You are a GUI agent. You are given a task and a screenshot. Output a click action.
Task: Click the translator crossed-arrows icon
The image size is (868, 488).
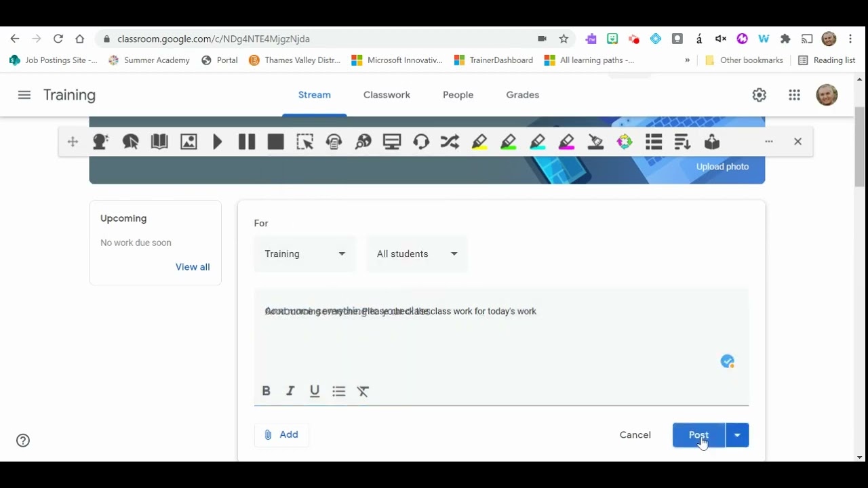point(450,142)
